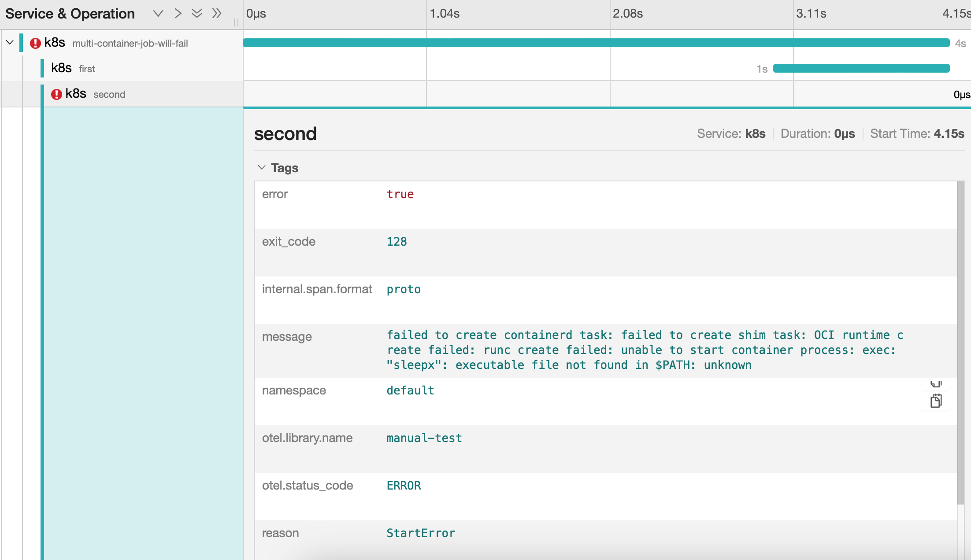
Task: Click the error tag value true
Action: (400, 194)
